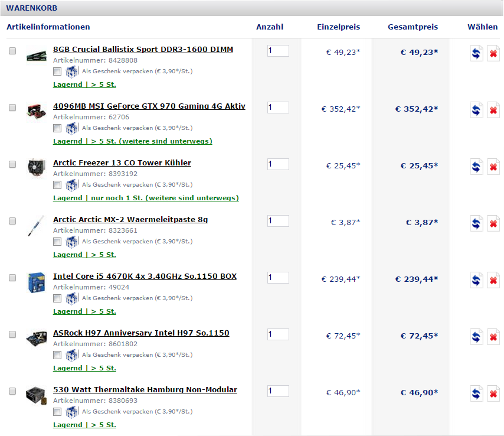Select the Thermaltake Hamburg row checkbox
This screenshot has height=436, width=504.
(12, 391)
